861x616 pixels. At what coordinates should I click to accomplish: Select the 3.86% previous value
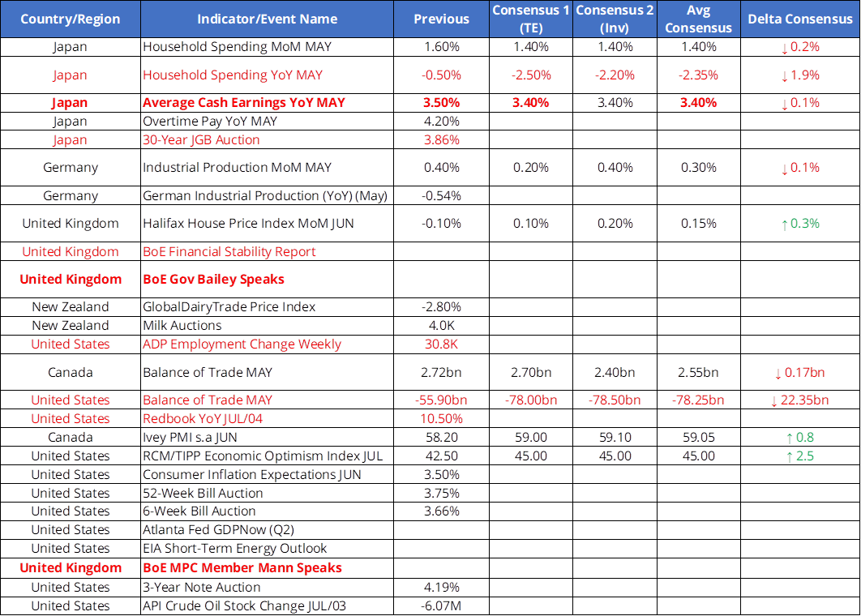point(442,140)
